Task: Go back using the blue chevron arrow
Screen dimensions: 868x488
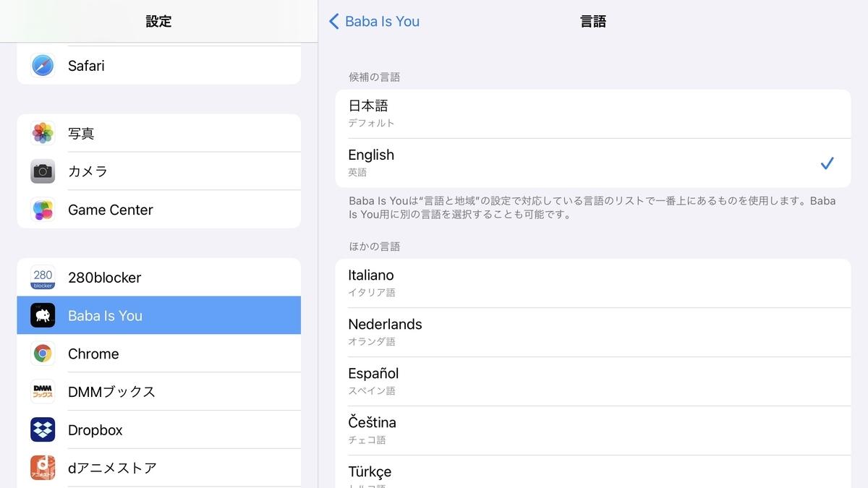Action: pyautogui.click(x=333, y=22)
